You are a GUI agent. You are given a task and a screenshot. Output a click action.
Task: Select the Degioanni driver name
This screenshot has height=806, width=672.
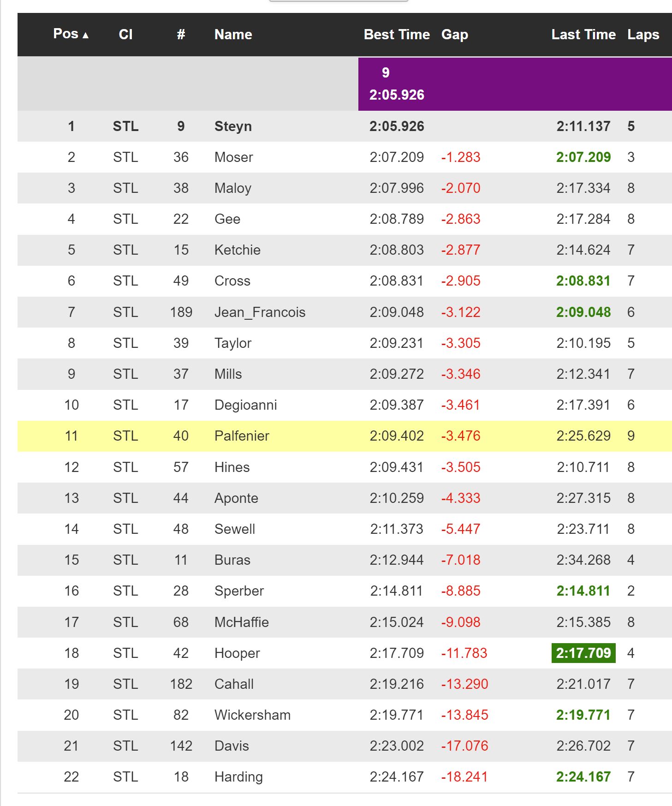tap(245, 405)
